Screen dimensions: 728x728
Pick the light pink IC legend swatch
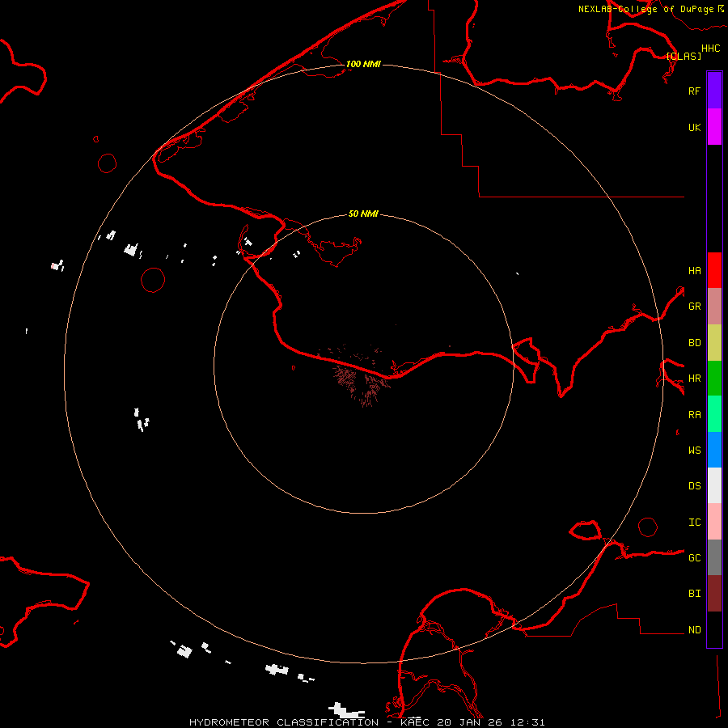pyautogui.click(x=714, y=522)
